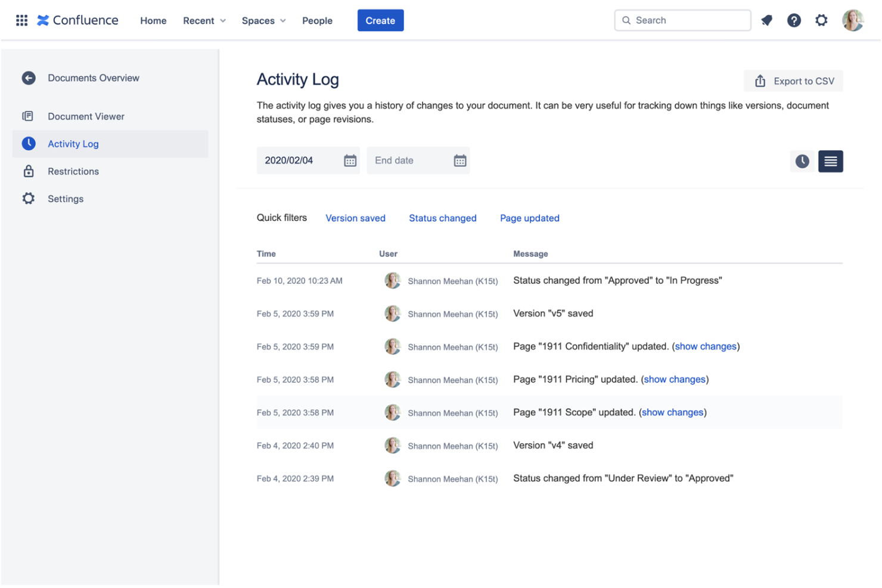Click the Confluence logo
This screenshot has width=882, height=588.
[77, 20]
